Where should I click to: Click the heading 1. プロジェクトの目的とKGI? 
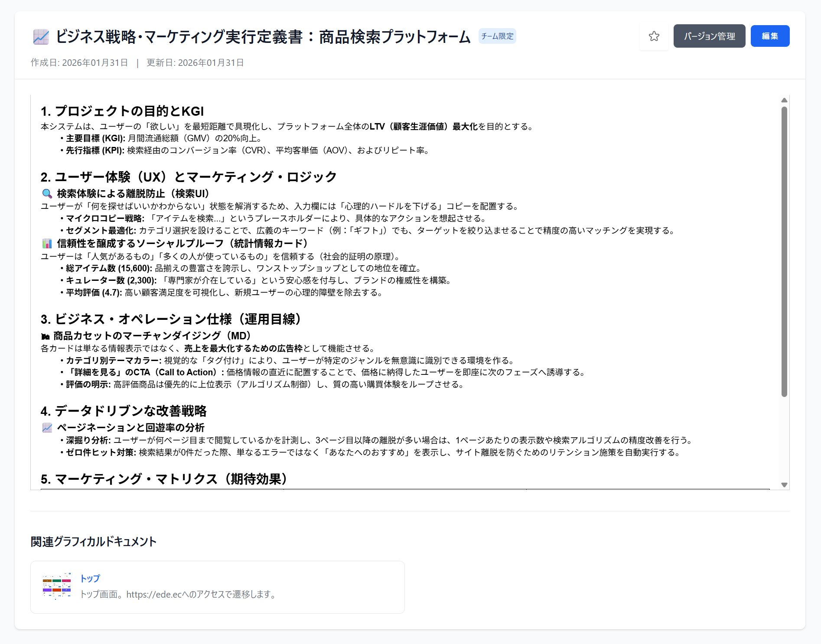122,111
